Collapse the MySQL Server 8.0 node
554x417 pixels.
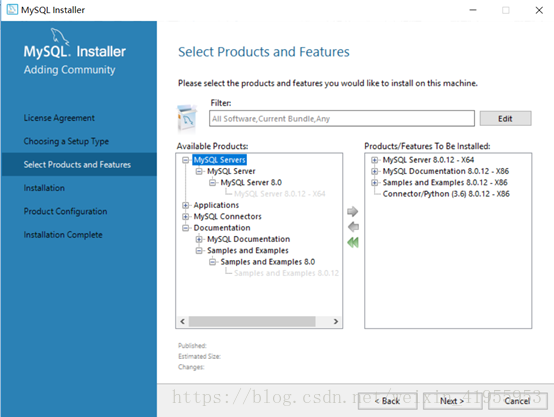212,183
